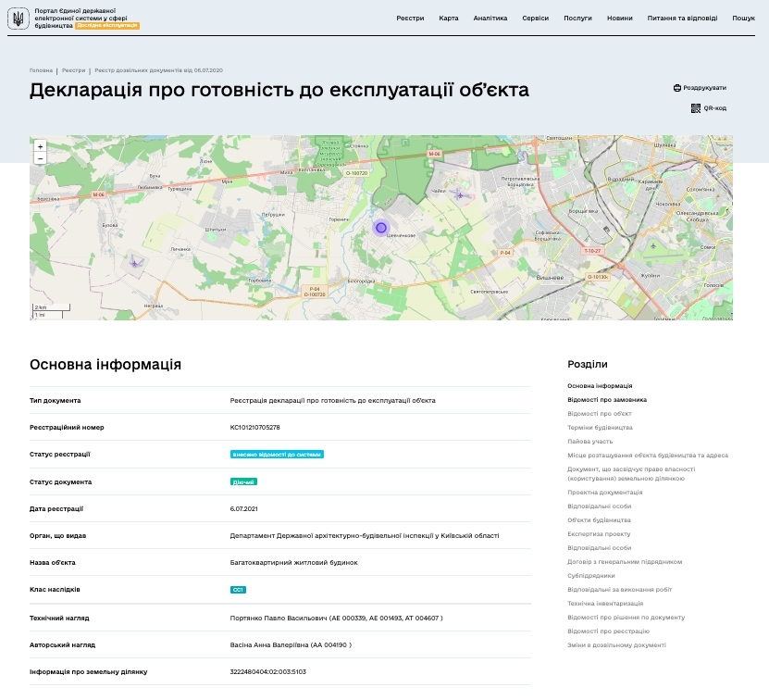Go to Реєстри breadcrumb link
Screen dimensions: 769x700
click(73, 70)
